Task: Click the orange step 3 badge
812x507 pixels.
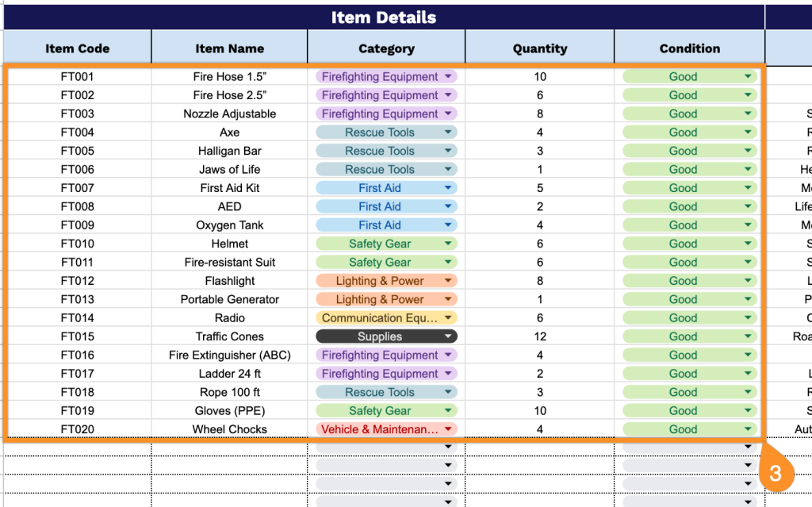Action: pyautogui.click(x=776, y=474)
